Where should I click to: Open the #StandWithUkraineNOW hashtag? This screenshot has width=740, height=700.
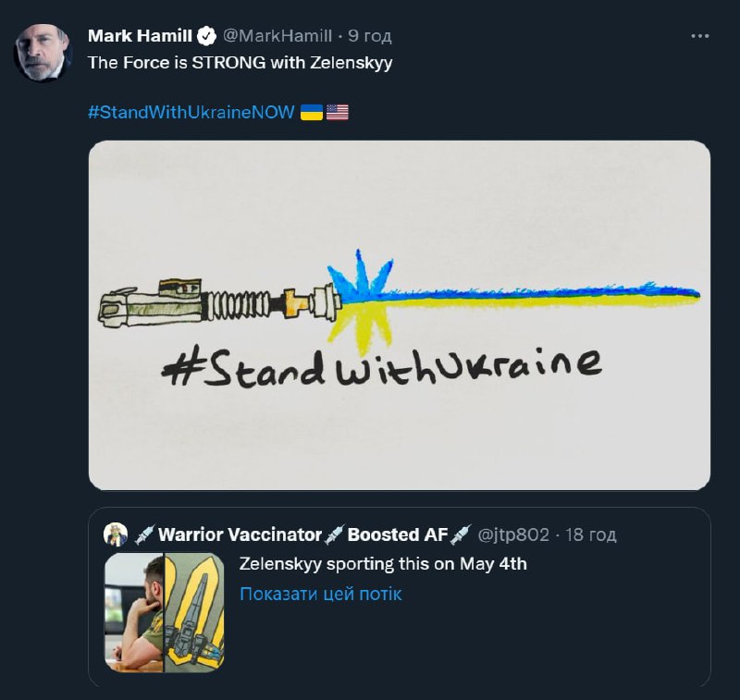[x=191, y=112]
